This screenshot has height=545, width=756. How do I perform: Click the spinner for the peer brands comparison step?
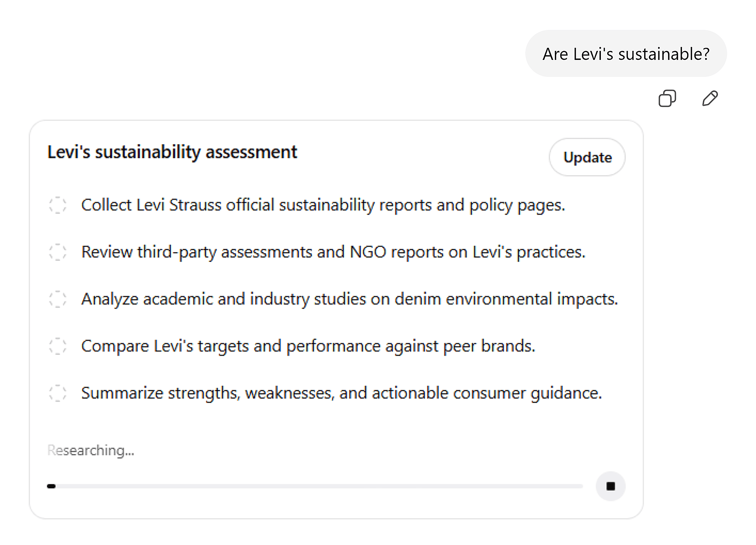[58, 346]
